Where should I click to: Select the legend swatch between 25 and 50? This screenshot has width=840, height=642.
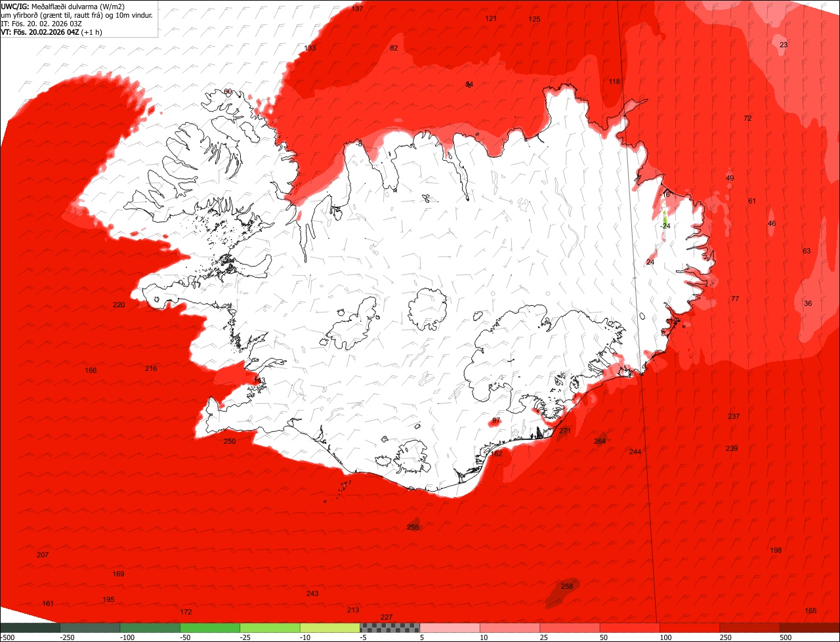[x=570, y=628]
